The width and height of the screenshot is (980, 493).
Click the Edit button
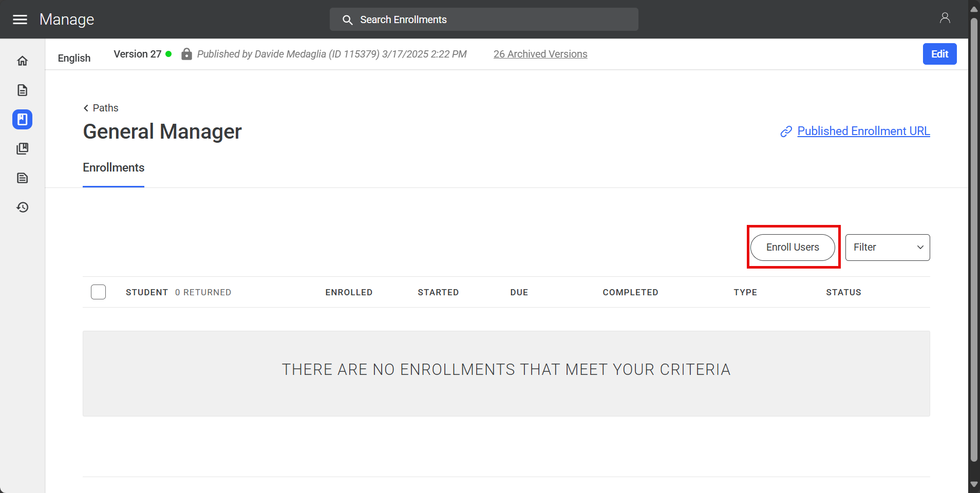(939, 53)
